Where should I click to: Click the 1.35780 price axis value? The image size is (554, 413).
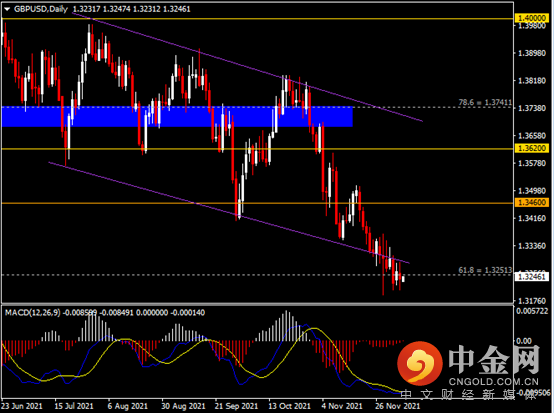click(x=532, y=163)
